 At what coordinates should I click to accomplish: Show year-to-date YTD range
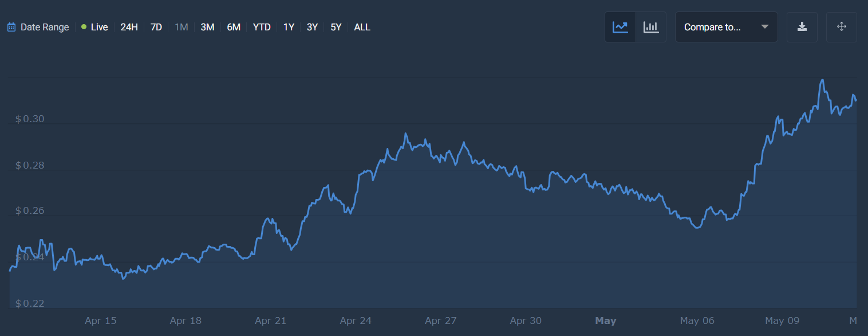262,27
